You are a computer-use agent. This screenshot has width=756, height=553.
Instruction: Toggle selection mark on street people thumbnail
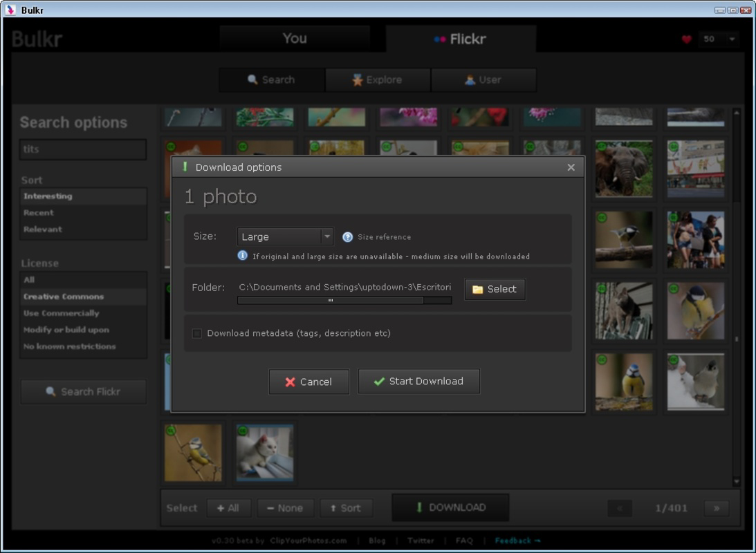click(674, 217)
